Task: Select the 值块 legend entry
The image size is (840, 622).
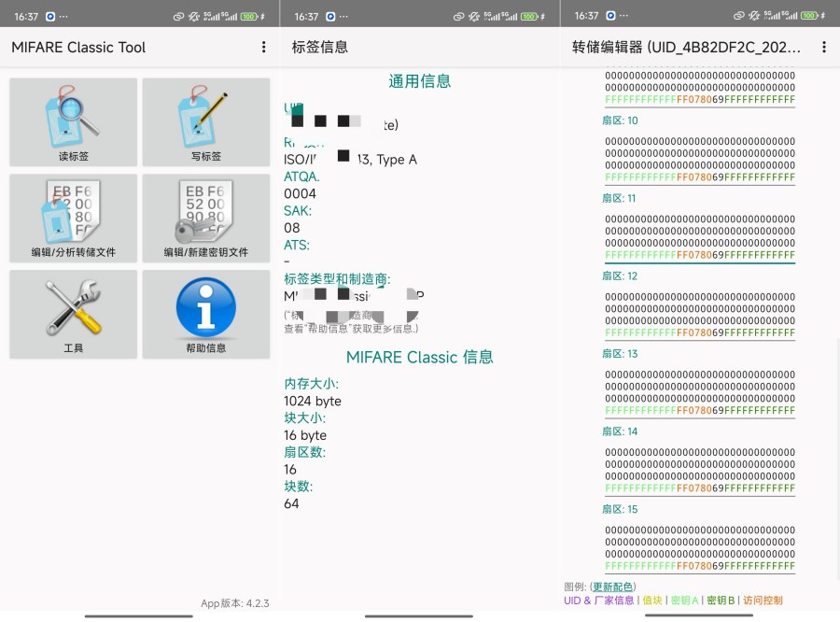Action: click(653, 601)
